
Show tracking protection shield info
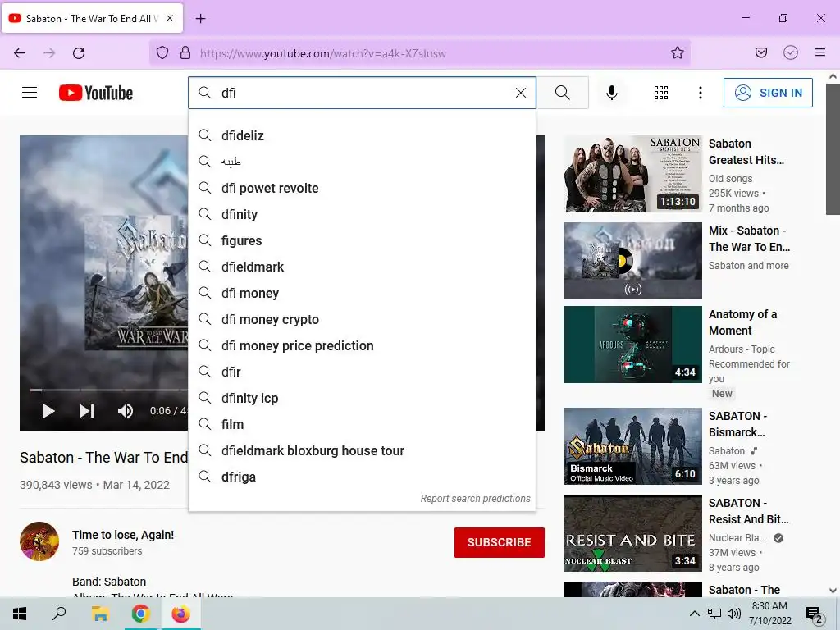pyautogui.click(x=162, y=52)
